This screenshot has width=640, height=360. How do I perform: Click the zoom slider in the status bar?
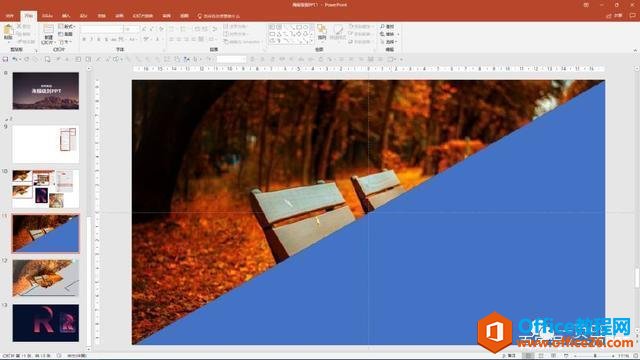click(595, 356)
